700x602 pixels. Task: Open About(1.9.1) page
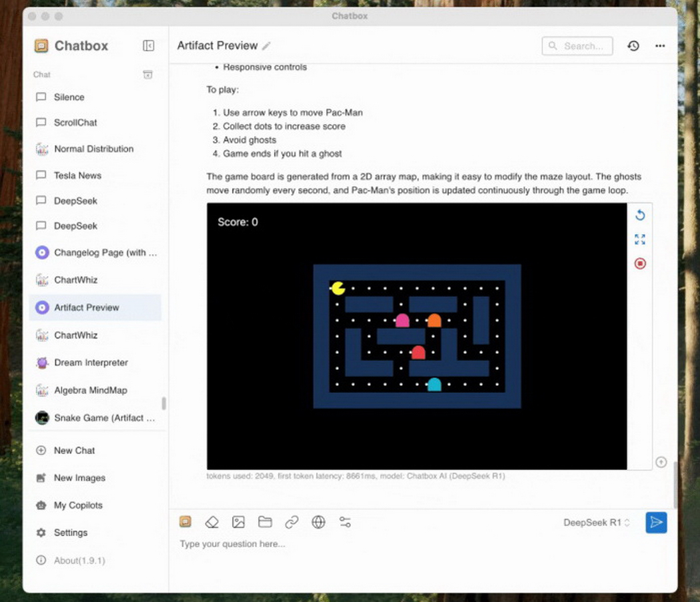click(95, 560)
